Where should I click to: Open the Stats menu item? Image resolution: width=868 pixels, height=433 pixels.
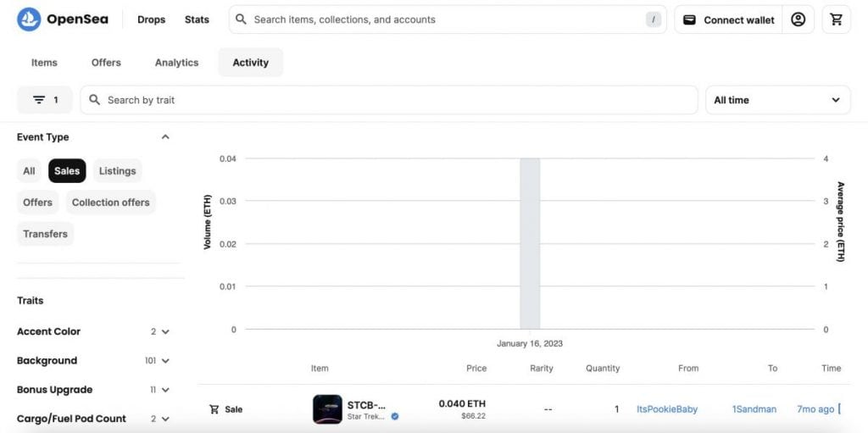tap(197, 19)
